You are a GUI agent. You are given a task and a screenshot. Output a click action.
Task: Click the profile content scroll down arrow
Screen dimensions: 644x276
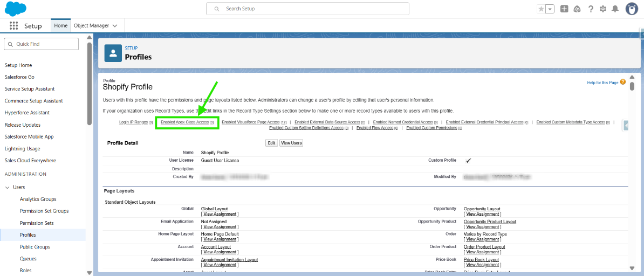coord(633,268)
